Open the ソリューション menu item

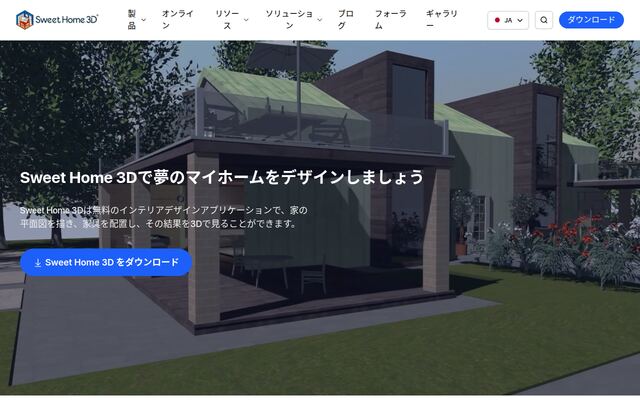pos(289,20)
